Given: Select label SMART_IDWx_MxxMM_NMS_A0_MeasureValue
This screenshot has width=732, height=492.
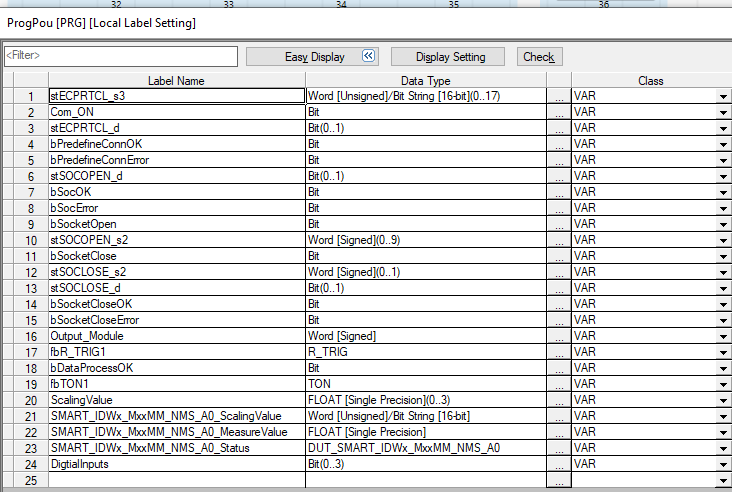Looking at the screenshot, I should point(177,432).
